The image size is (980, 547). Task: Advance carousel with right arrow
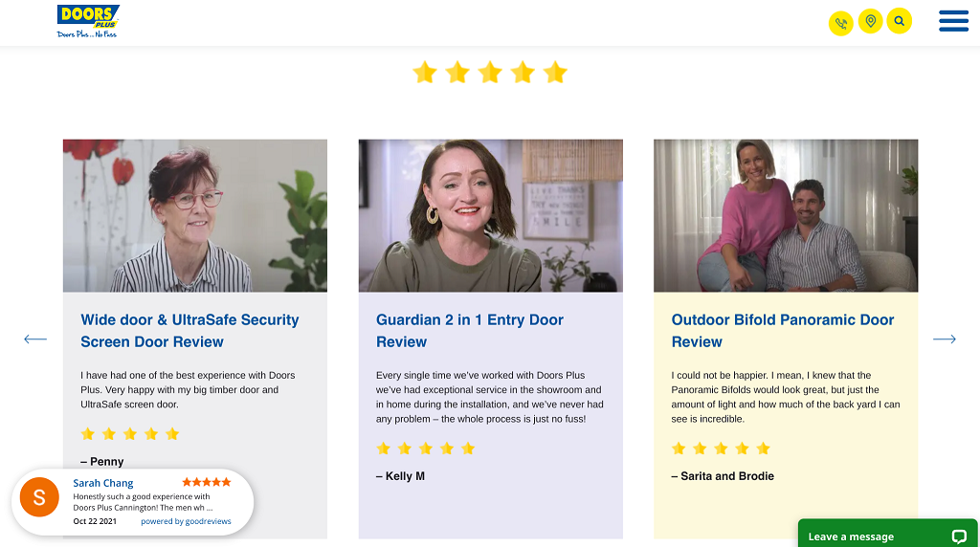(944, 339)
